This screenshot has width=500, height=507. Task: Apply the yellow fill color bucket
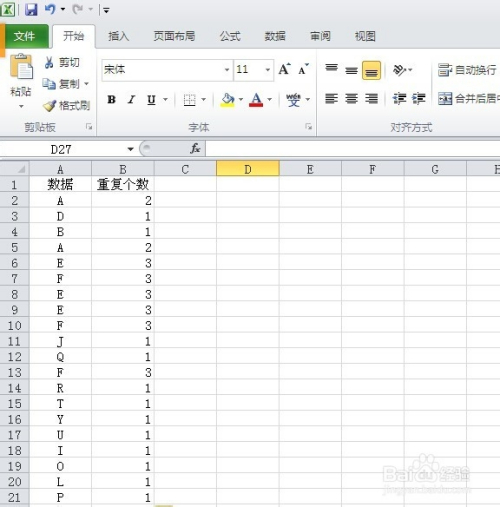(228, 99)
